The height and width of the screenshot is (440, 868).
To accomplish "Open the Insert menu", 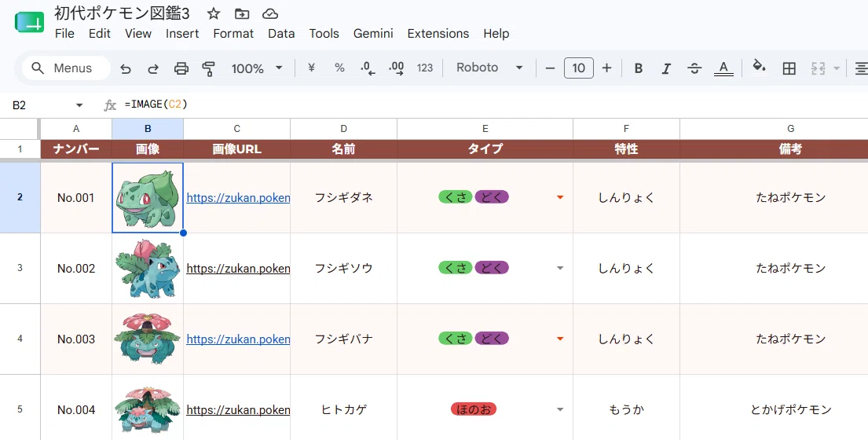I will click(x=182, y=33).
